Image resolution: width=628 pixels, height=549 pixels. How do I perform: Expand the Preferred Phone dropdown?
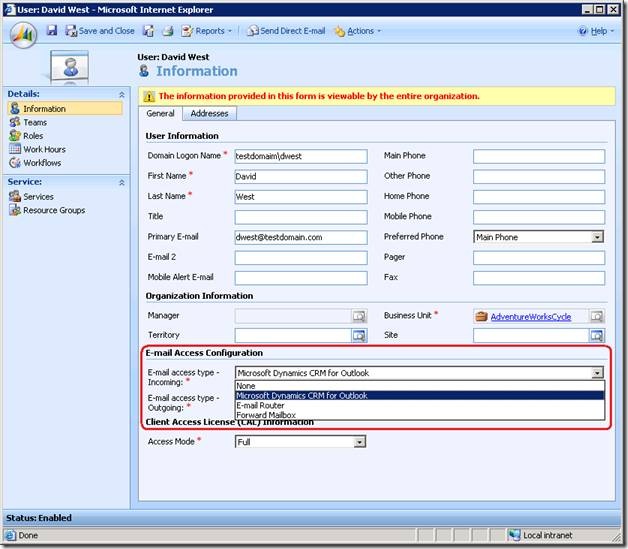(x=597, y=237)
